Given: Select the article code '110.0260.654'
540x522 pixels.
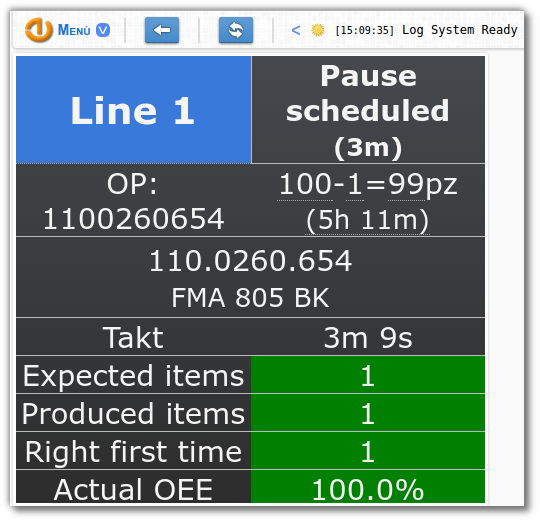Looking at the screenshot, I should tap(250, 261).
